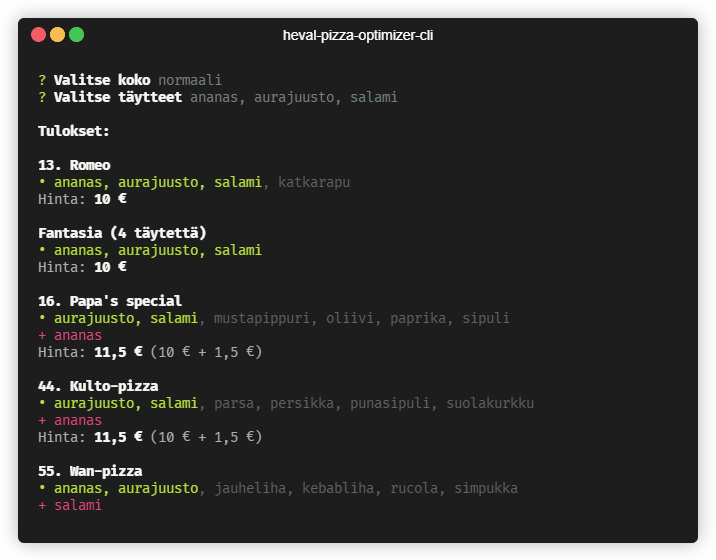The height and width of the screenshot is (560, 716).
Task: Click 'kebabliha' in Wan-pizza toppings
Action: click(x=338, y=488)
